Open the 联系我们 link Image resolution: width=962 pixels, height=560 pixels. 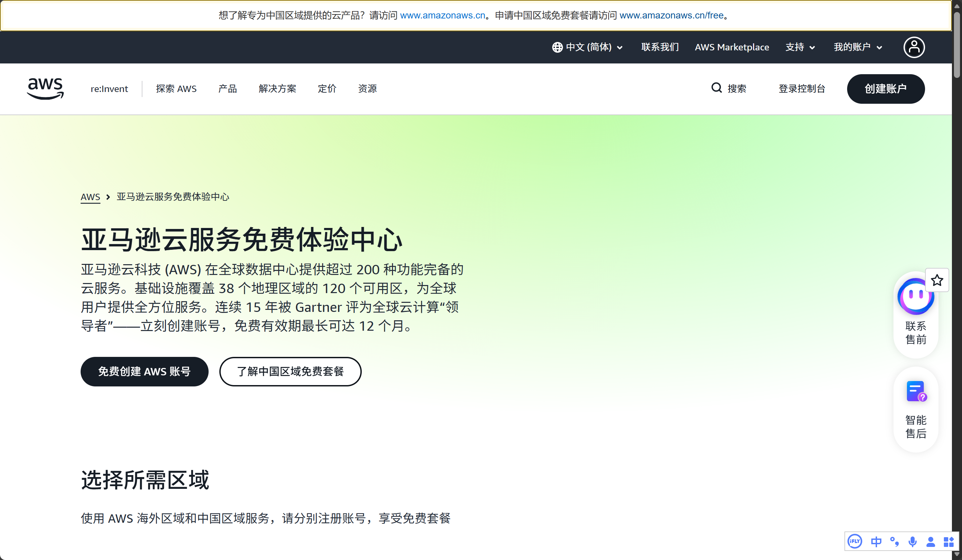(x=660, y=47)
